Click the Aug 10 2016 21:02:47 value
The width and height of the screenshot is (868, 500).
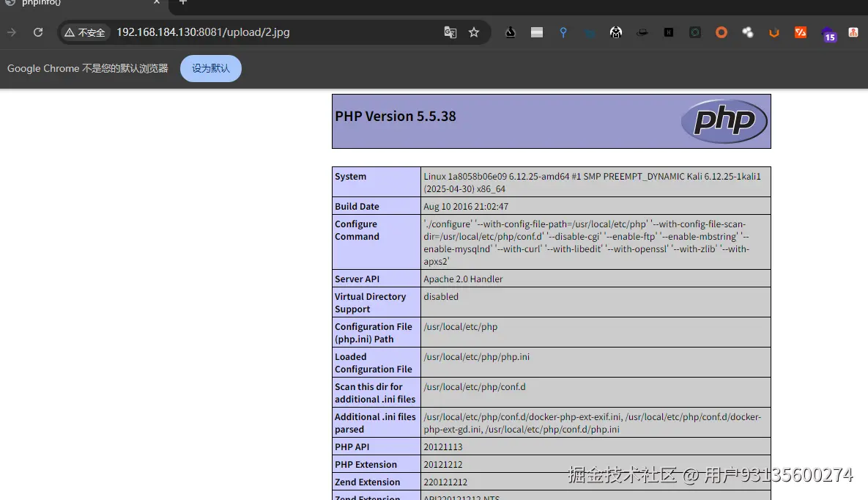(466, 206)
